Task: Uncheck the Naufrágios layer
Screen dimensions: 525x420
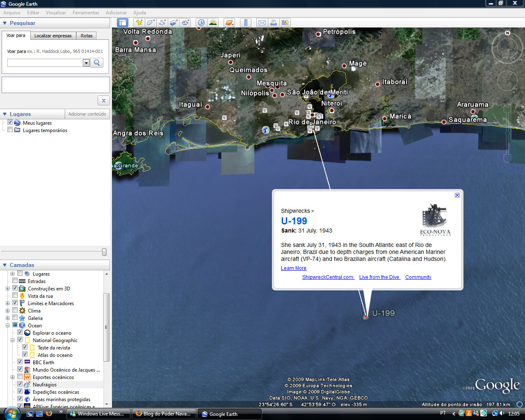Action: 20,384
